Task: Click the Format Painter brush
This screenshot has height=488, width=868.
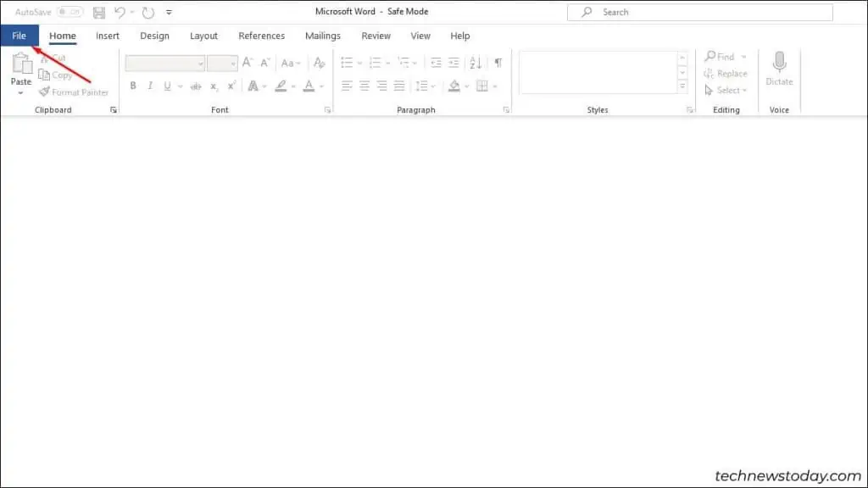Action: pos(44,91)
